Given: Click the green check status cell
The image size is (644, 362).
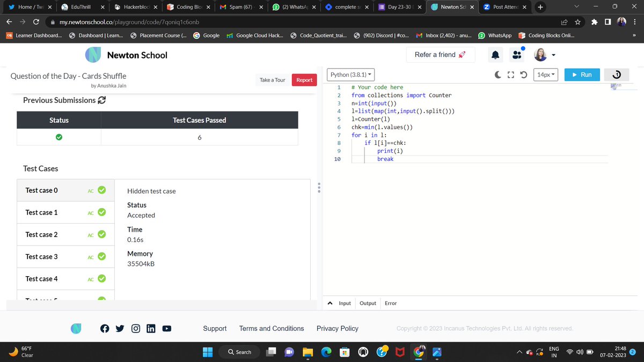Looking at the screenshot, I should tap(59, 137).
